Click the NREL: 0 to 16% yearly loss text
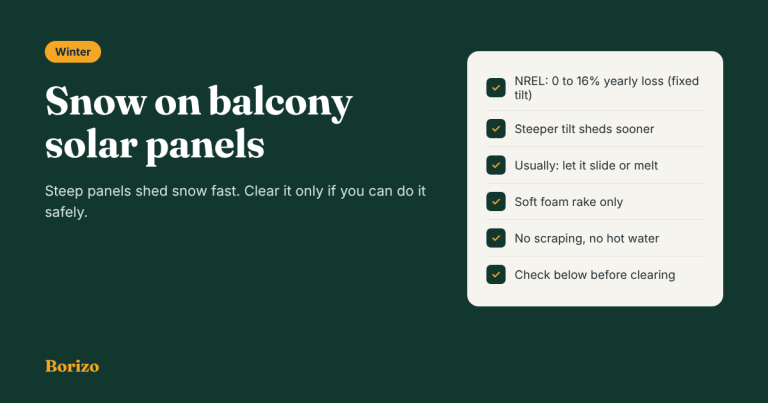Screen dimensions: 768x403 click(x=589, y=81)
